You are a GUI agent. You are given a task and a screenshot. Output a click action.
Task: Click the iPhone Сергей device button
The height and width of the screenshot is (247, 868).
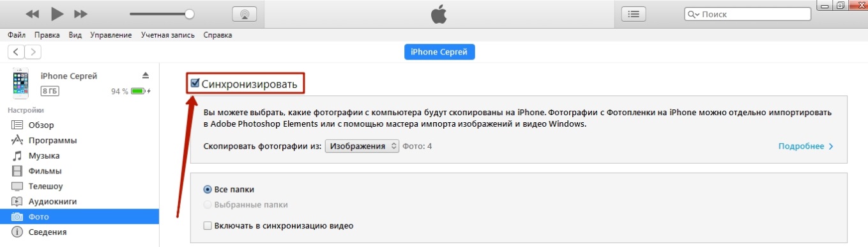point(439,52)
